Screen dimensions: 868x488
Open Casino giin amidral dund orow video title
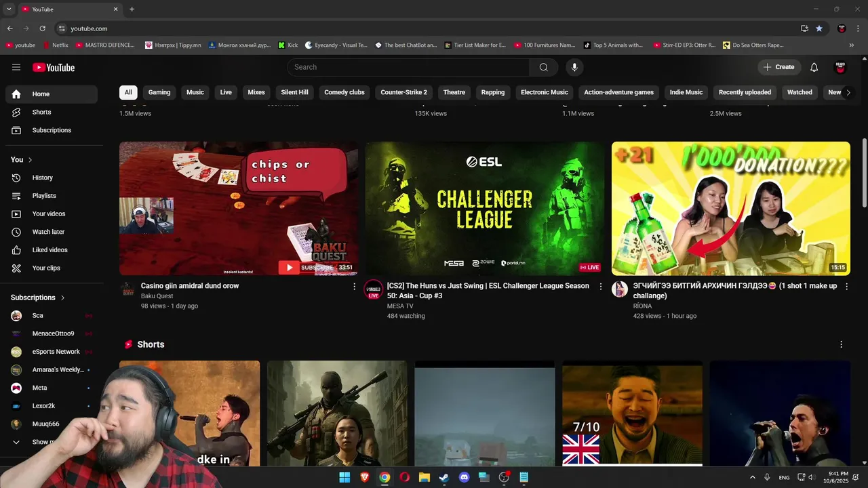[x=190, y=286]
